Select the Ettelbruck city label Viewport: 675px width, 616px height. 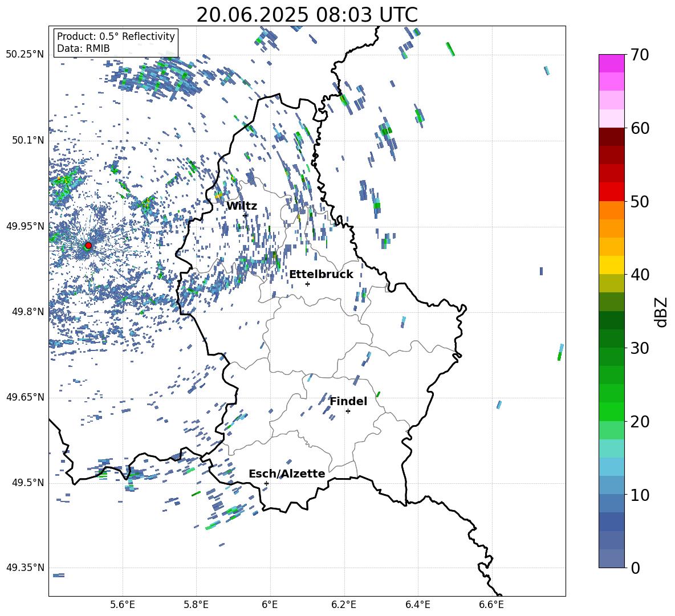click(x=321, y=275)
